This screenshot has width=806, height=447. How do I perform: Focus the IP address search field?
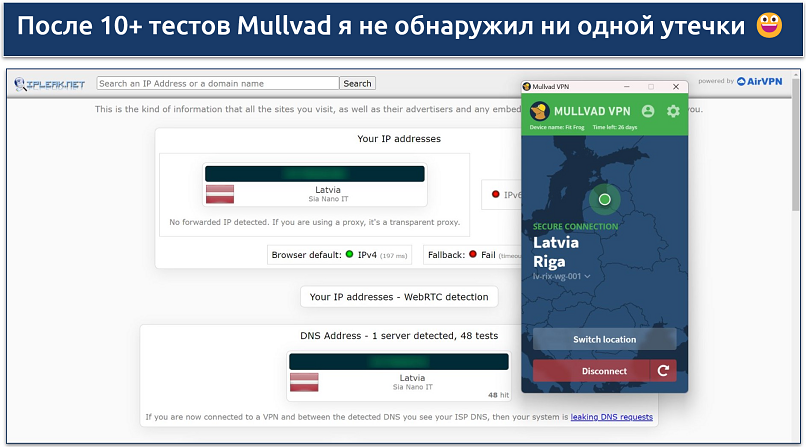(218, 83)
